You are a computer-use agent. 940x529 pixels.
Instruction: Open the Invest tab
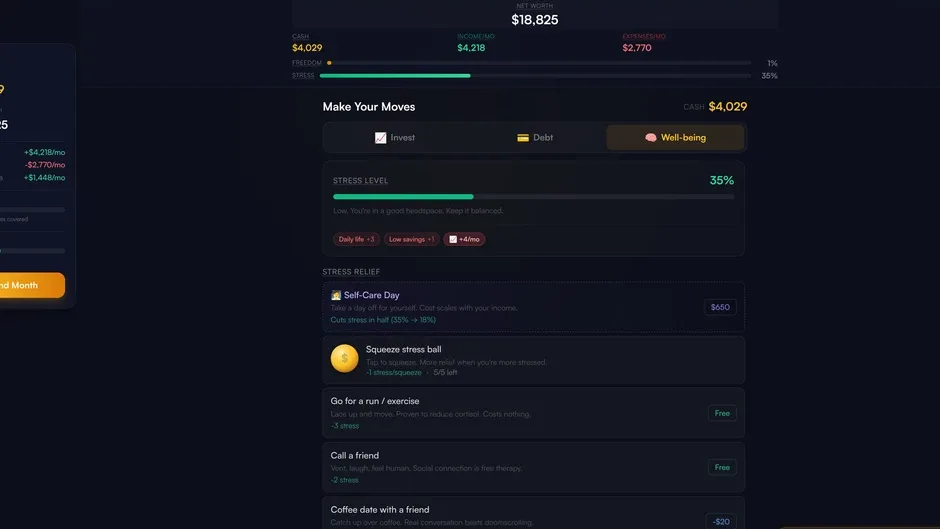394,138
